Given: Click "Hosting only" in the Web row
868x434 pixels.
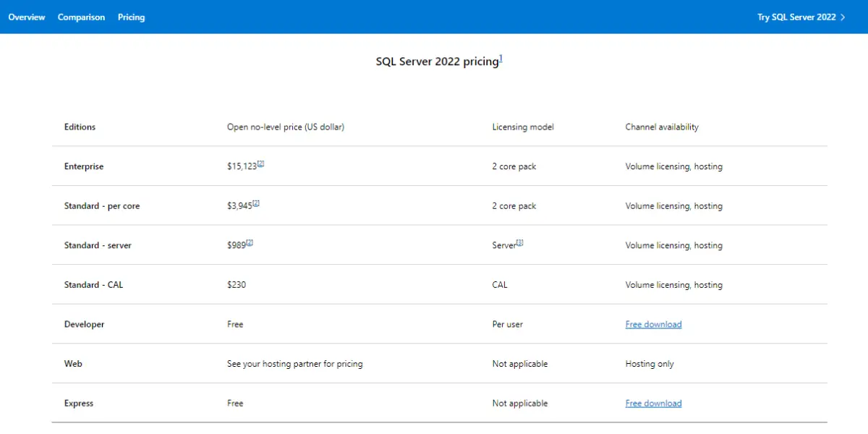Looking at the screenshot, I should 650,364.
